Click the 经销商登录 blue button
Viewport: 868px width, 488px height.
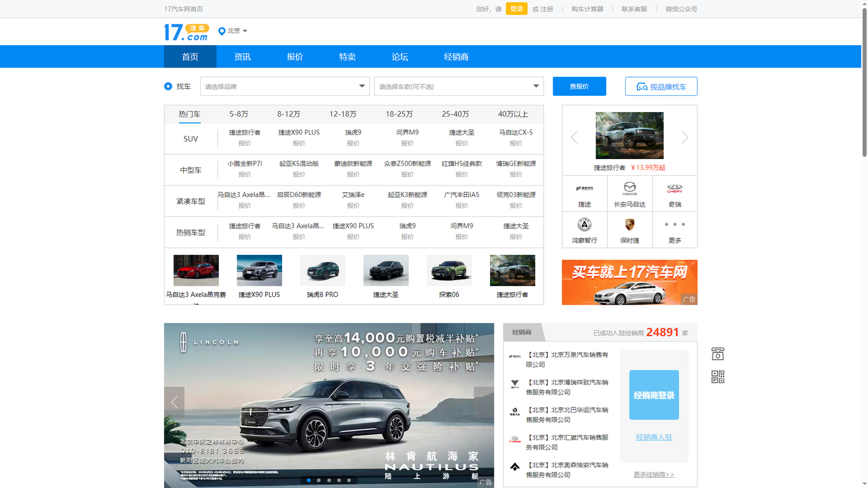(x=654, y=395)
